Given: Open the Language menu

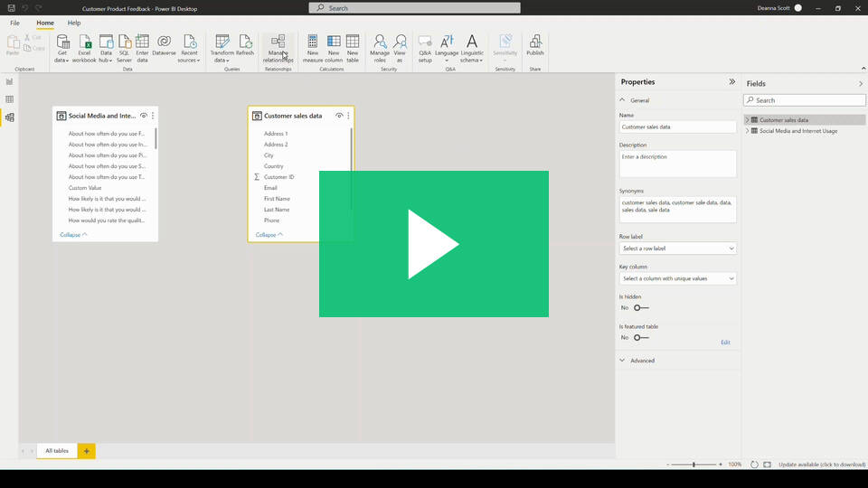Looking at the screenshot, I should point(446,49).
